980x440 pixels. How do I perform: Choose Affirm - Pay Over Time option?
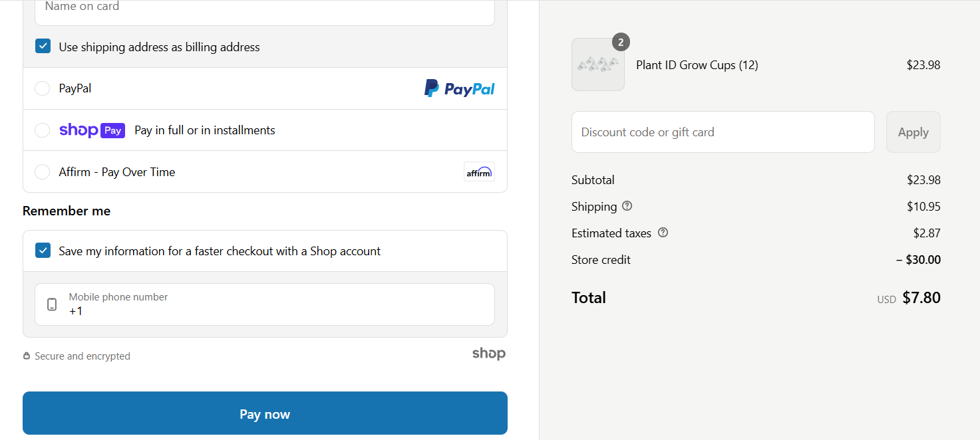[x=42, y=171]
